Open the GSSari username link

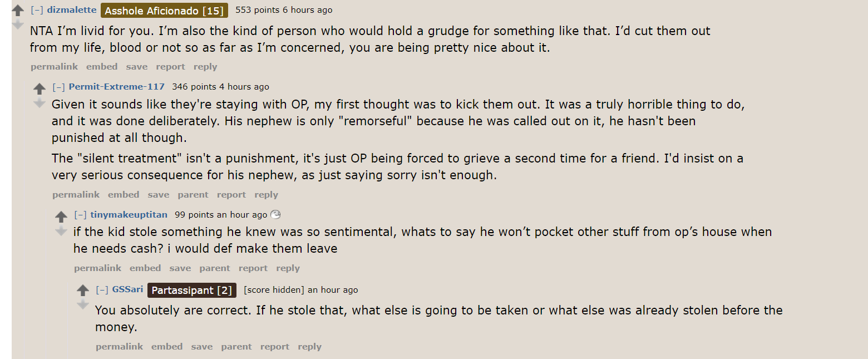(x=127, y=289)
